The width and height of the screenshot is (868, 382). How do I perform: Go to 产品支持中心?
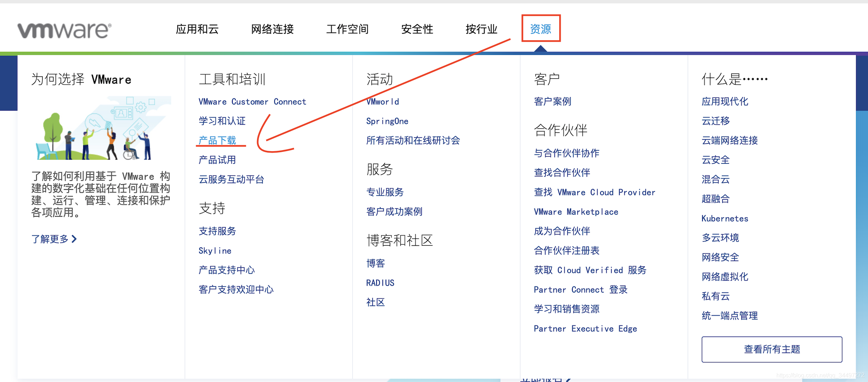227,270
